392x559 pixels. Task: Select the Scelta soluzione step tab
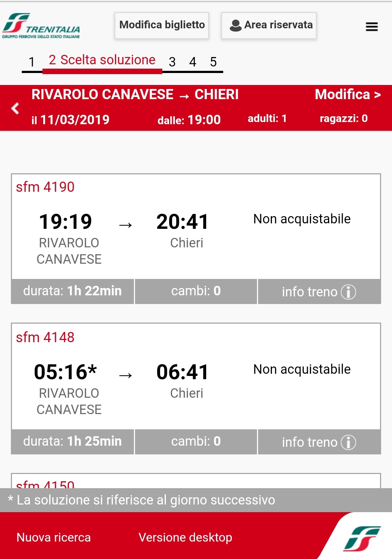click(102, 60)
